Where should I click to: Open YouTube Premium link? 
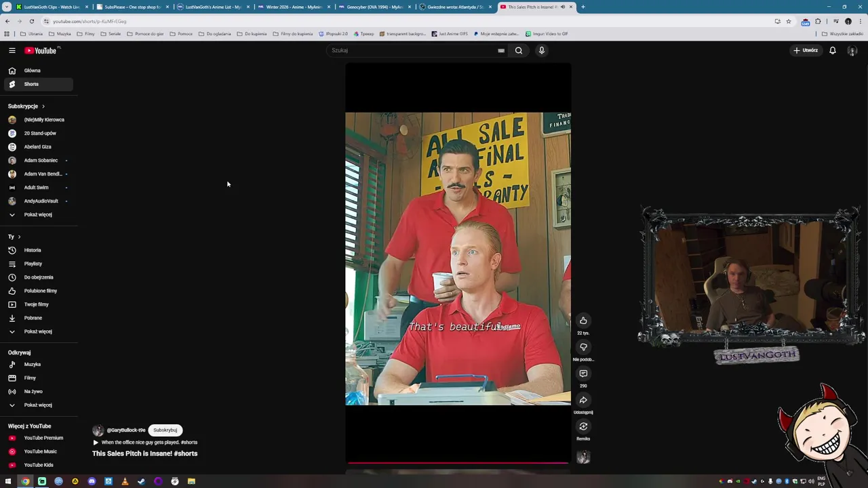click(37, 438)
